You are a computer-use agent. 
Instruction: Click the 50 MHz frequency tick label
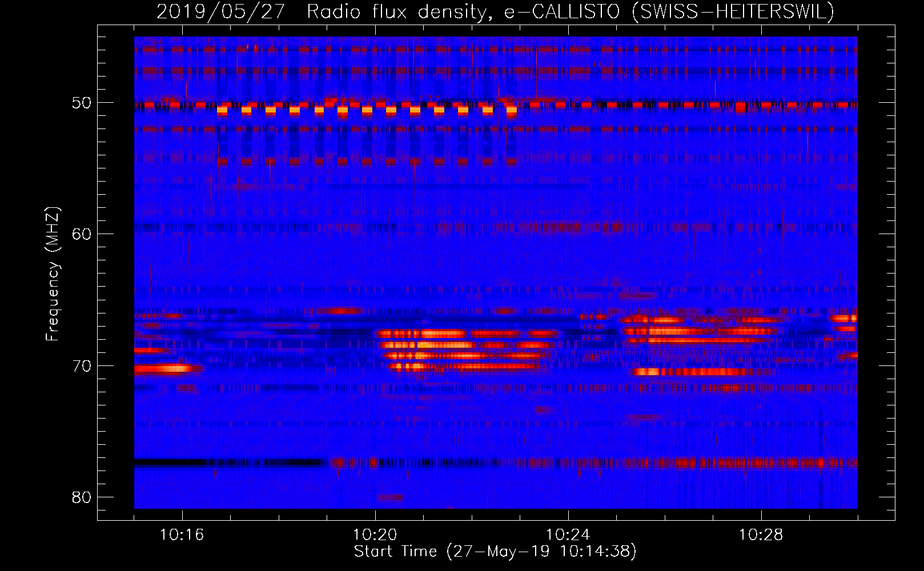click(82, 103)
